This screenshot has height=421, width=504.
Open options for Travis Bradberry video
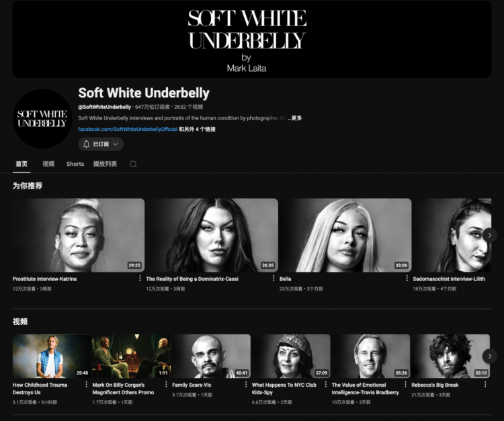(405, 384)
